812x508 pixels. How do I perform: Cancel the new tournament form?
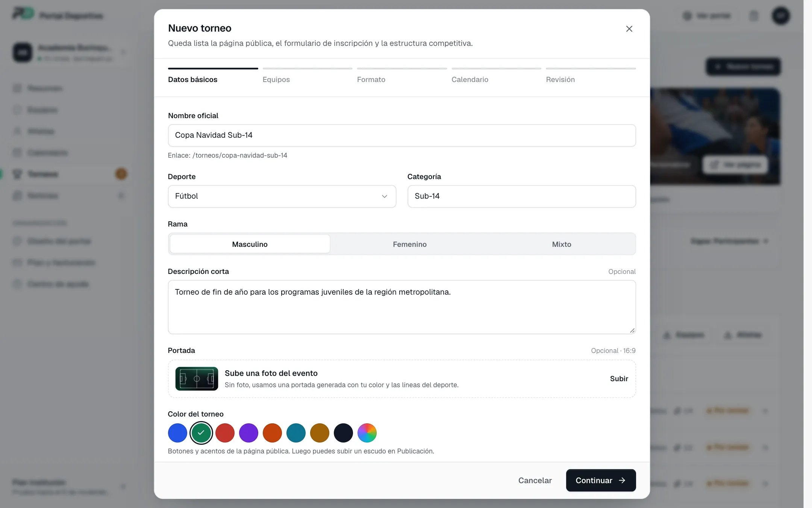point(535,480)
